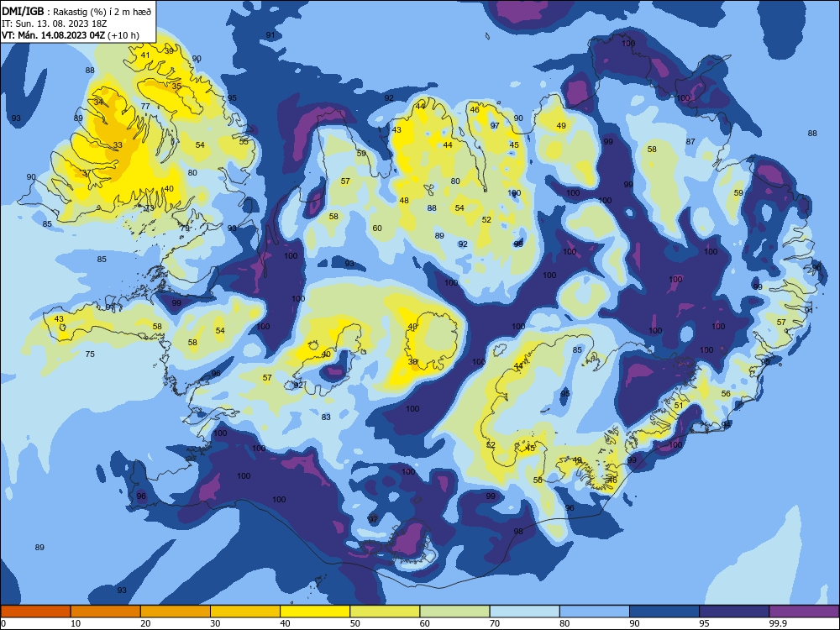Click the map value '60' on the map
Screen dimensions: 840x630
pos(377,228)
